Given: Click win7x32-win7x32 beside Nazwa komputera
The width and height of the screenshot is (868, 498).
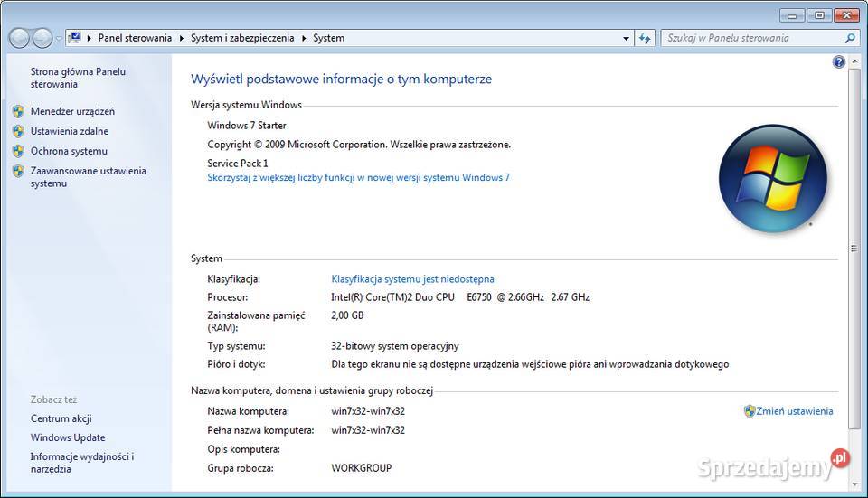Looking at the screenshot, I should [x=368, y=411].
